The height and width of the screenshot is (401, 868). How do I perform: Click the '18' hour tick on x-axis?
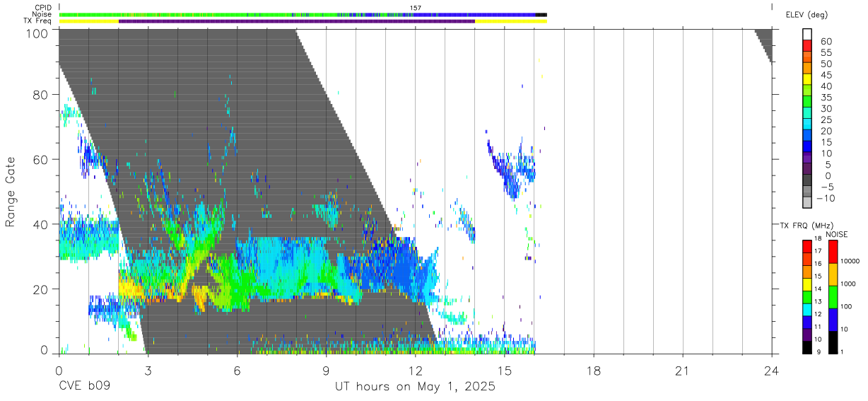(593, 370)
